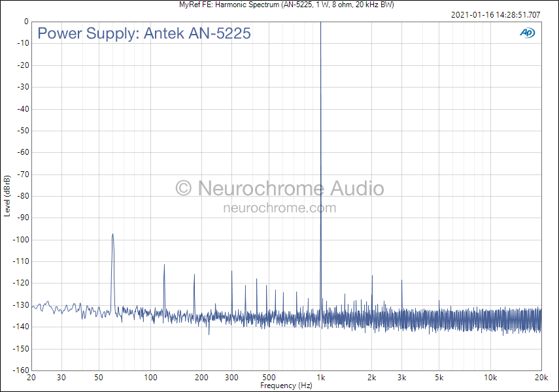The height and width of the screenshot is (392, 559).
Task: Click the '20' frequency axis tick label
Action: click(x=31, y=378)
